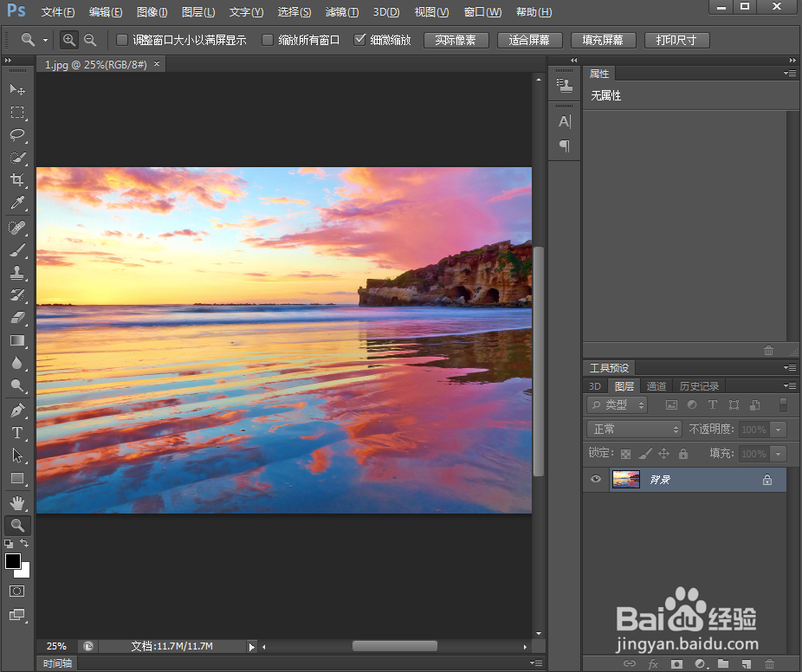Open the fill dropdown arrow

pyautogui.click(x=779, y=454)
